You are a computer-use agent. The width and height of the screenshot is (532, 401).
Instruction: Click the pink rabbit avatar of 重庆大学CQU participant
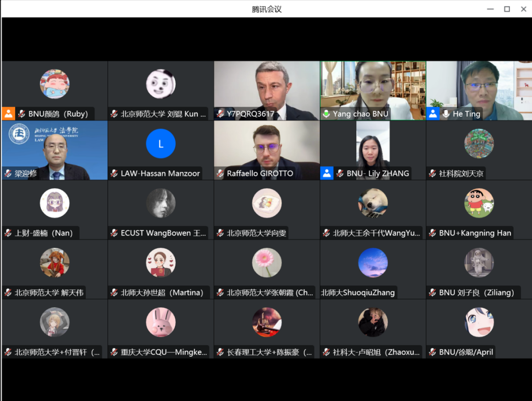(x=161, y=323)
